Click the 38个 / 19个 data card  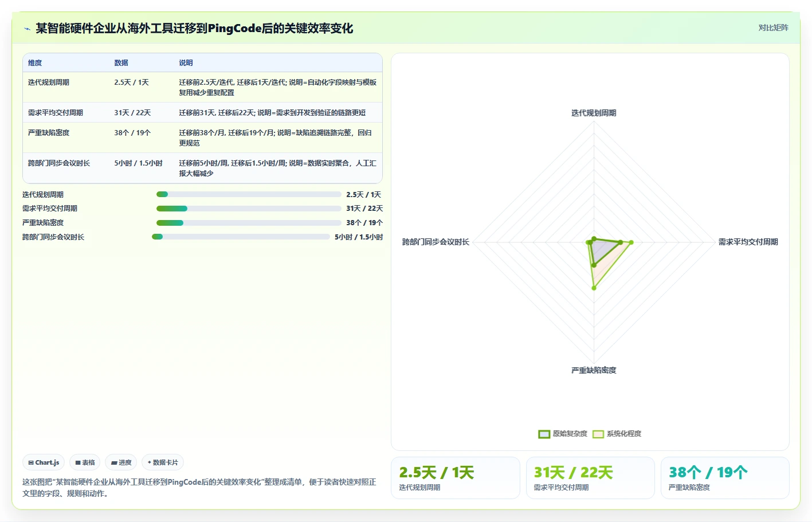(725, 478)
